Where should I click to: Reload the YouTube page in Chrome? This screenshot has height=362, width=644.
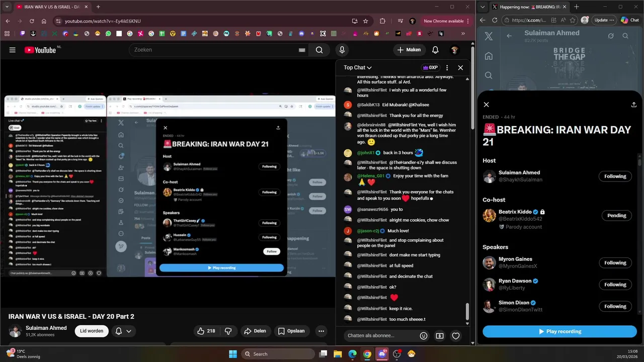tap(32, 21)
